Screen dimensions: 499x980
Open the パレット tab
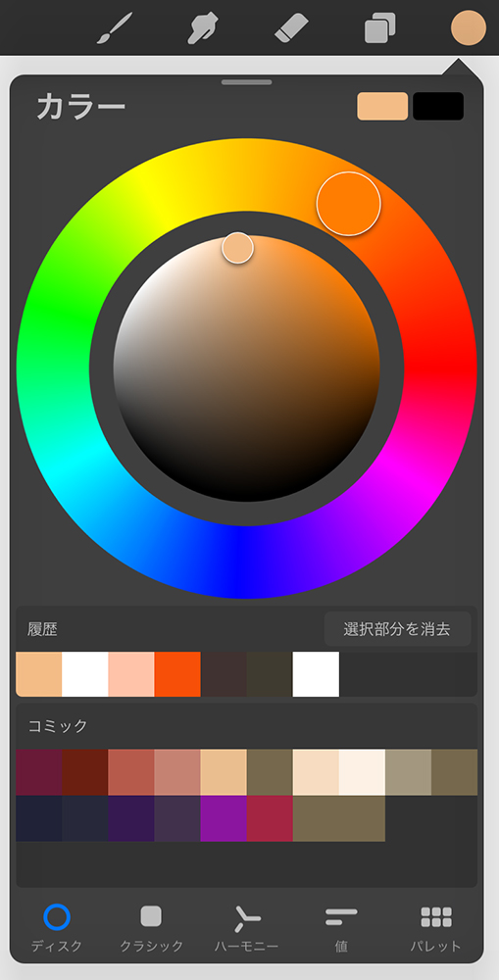436,927
